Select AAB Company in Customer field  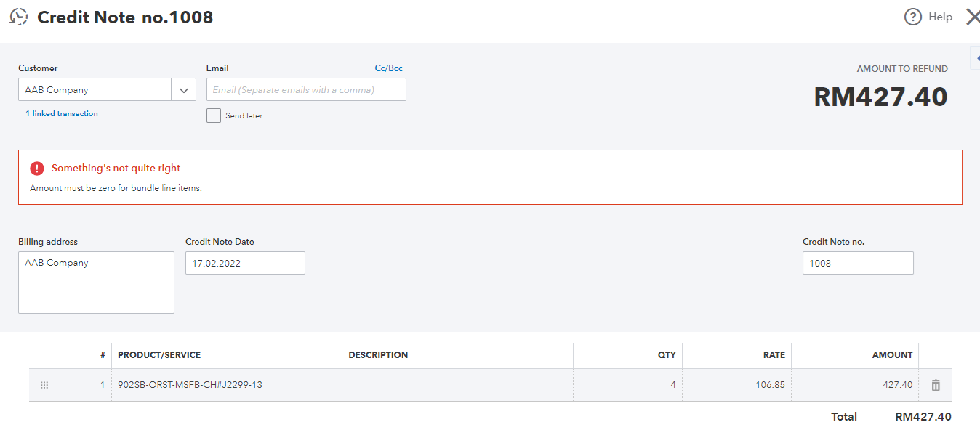[95, 90]
